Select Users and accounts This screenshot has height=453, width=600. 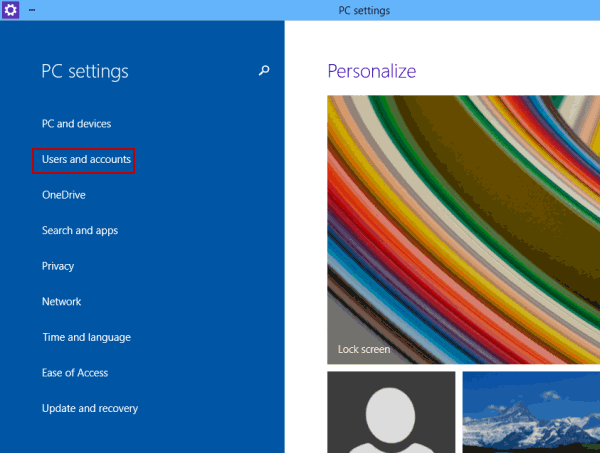click(86, 159)
